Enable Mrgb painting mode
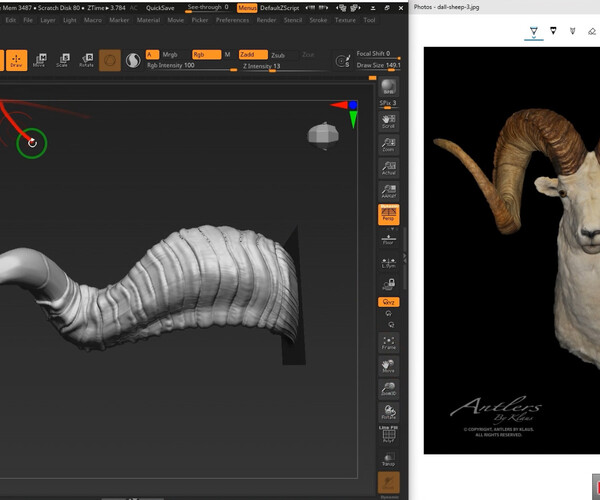This screenshot has width=600, height=500. [x=170, y=55]
